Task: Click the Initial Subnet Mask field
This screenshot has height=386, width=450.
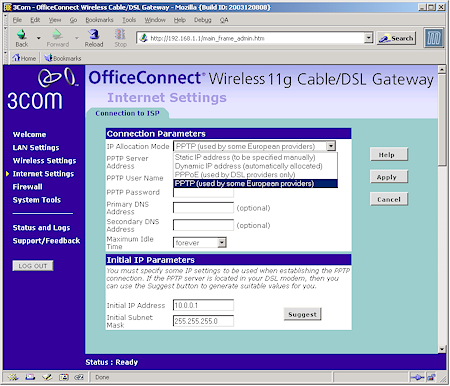Action: [x=203, y=321]
